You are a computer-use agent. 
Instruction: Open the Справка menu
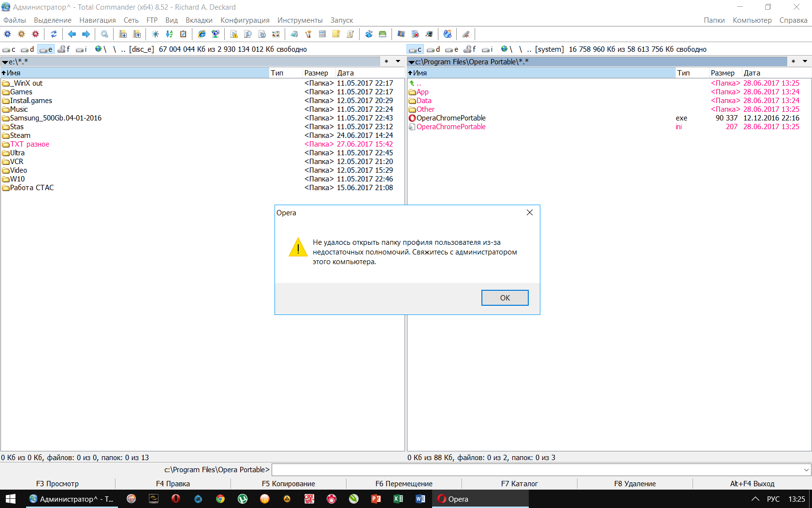[x=793, y=20]
